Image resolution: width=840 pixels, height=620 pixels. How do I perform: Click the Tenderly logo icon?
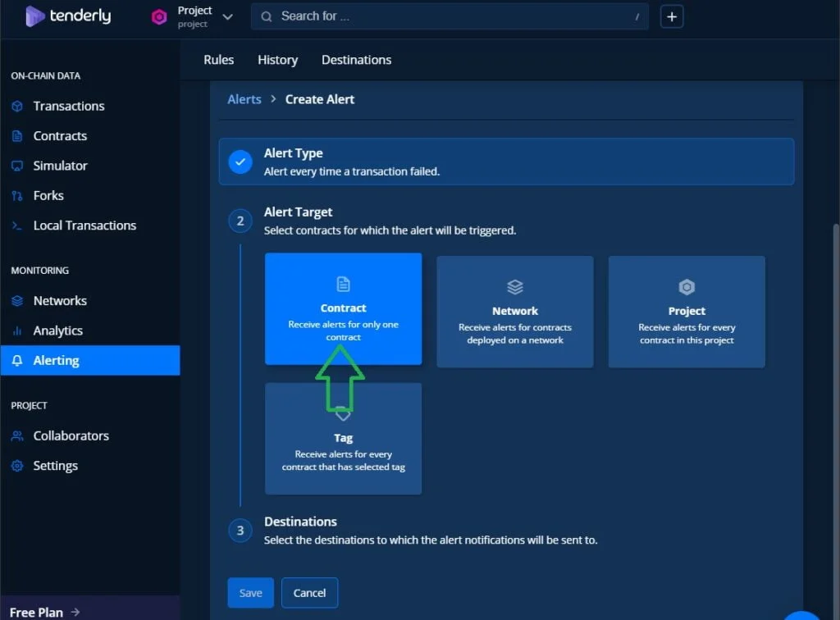[34, 16]
